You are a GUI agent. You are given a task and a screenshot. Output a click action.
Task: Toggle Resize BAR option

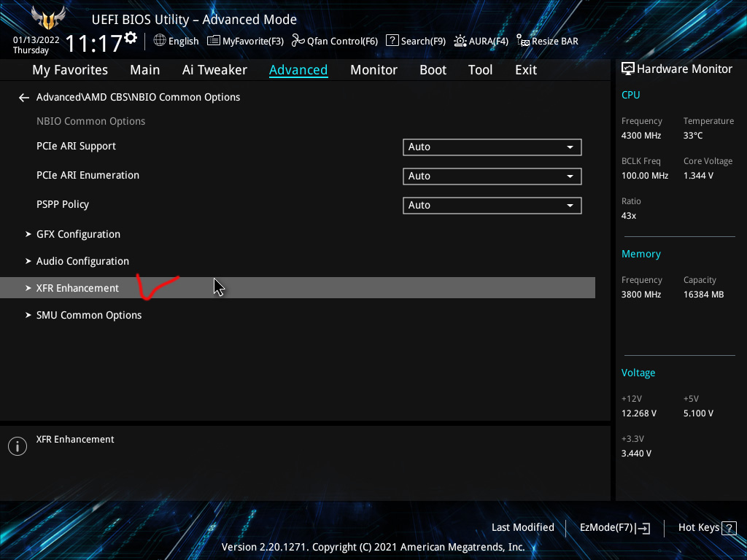(547, 41)
